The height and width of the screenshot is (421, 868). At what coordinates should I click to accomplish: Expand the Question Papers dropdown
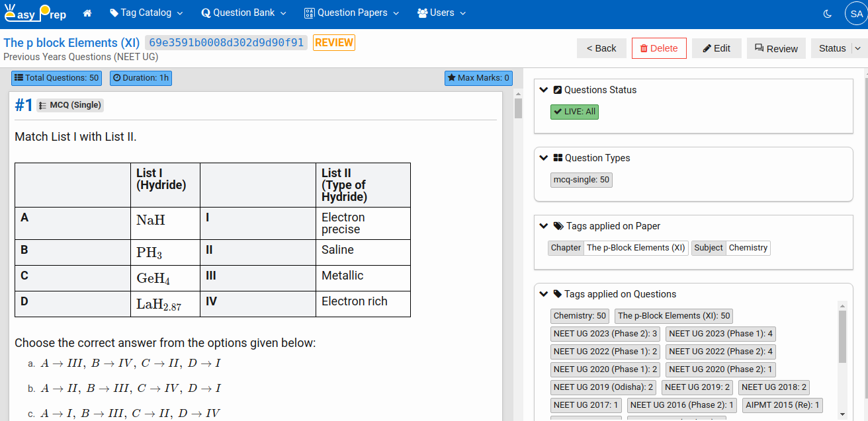[x=352, y=13]
